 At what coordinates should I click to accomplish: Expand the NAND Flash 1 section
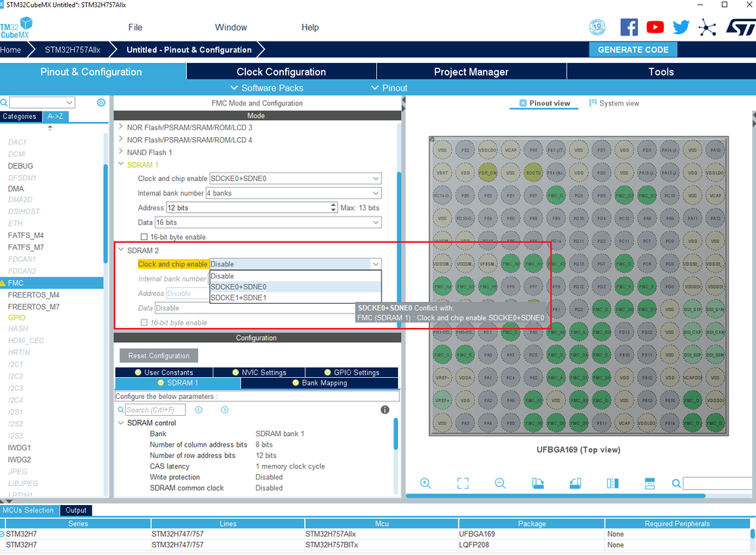(120, 152)
